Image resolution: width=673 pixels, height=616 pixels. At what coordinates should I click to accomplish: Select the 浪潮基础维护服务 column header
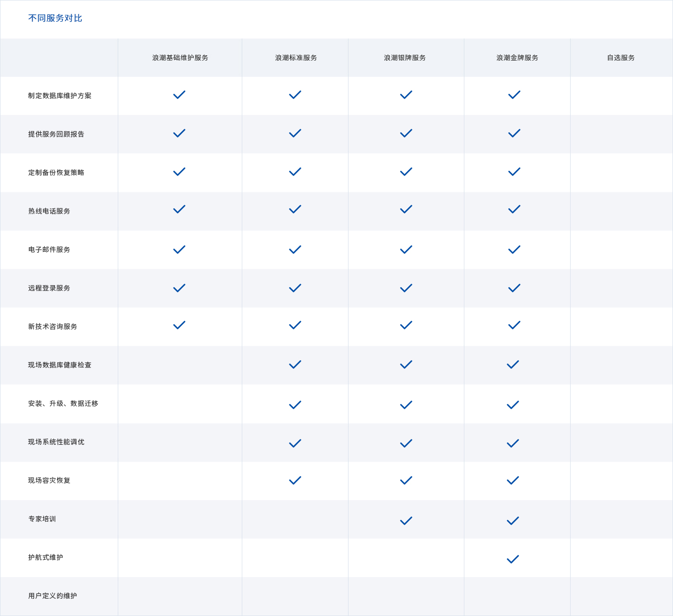pyautogui.click(x=180, y=58)
